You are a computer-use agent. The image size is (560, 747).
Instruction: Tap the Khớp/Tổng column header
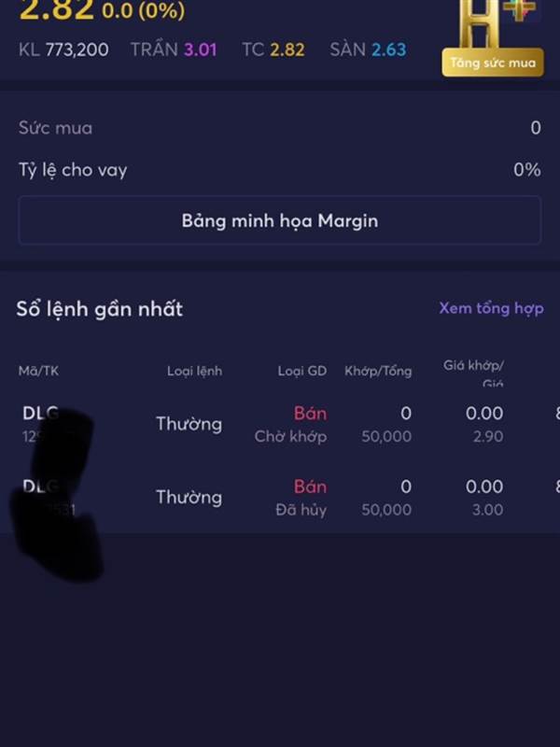(x=378, y=371)
